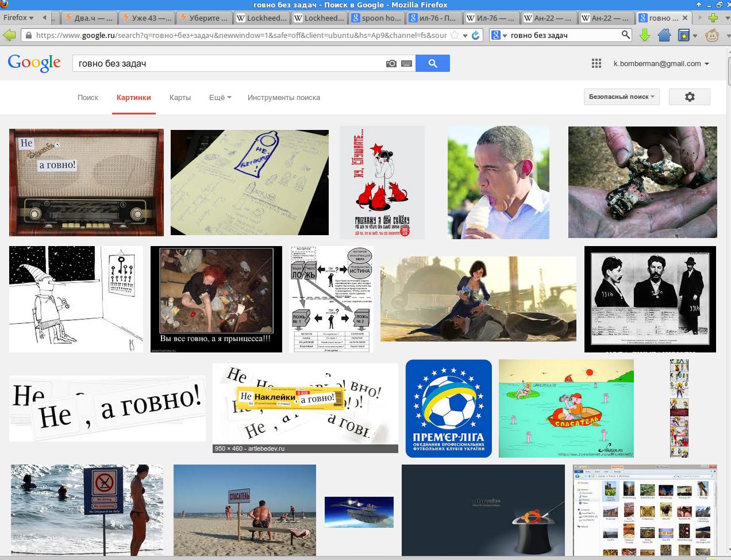Open the black-and-white mugshot photos image
This screenshot has width=731, height=560.
click(x=650, y=299)
